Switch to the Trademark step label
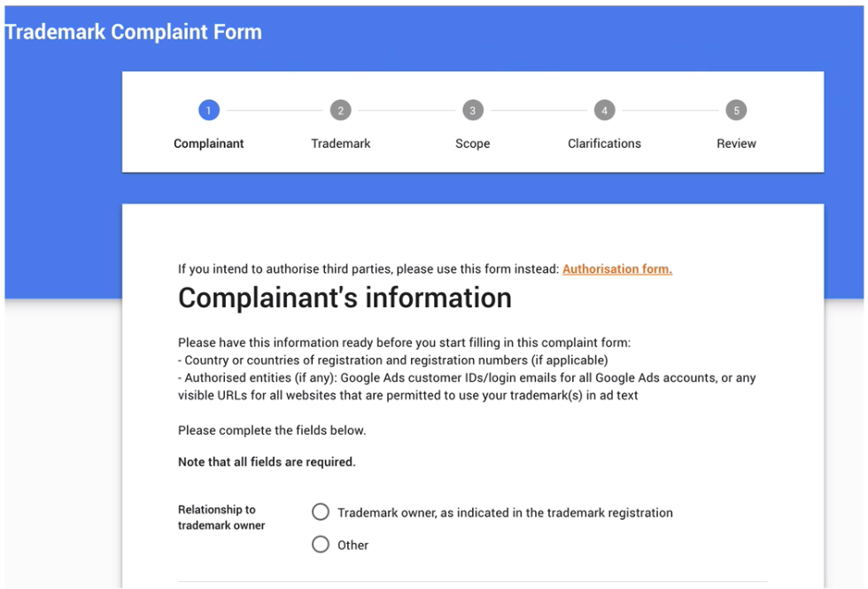 [x=340, y=143]
